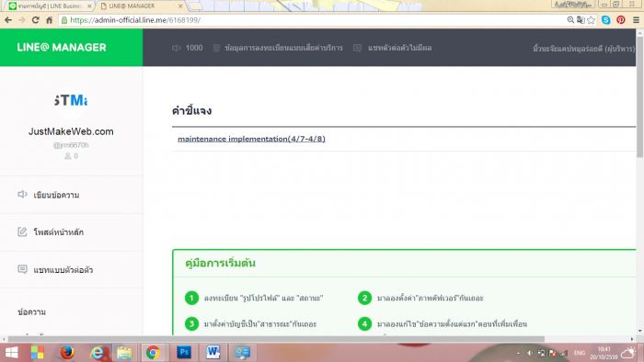
Task: Click the LINE@ MANAGER logo
Action: [x=62, y=48]
